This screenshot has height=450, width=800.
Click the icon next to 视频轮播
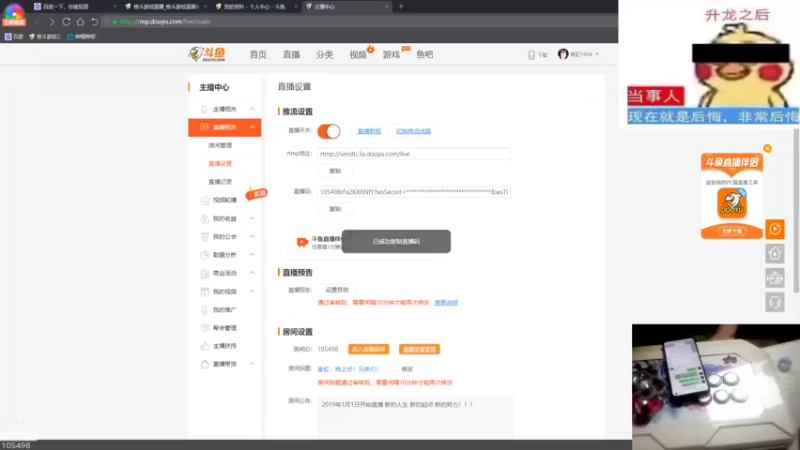coord(205,200)
